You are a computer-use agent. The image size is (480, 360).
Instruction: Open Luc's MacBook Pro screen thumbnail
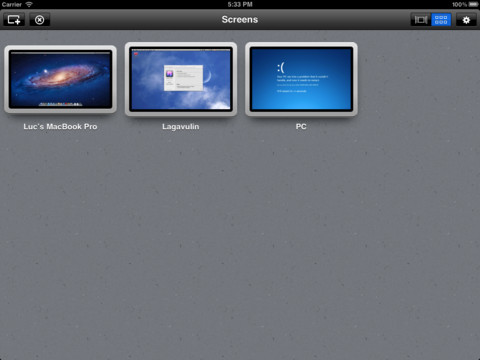pyautogui.click(x=60, y=79)
